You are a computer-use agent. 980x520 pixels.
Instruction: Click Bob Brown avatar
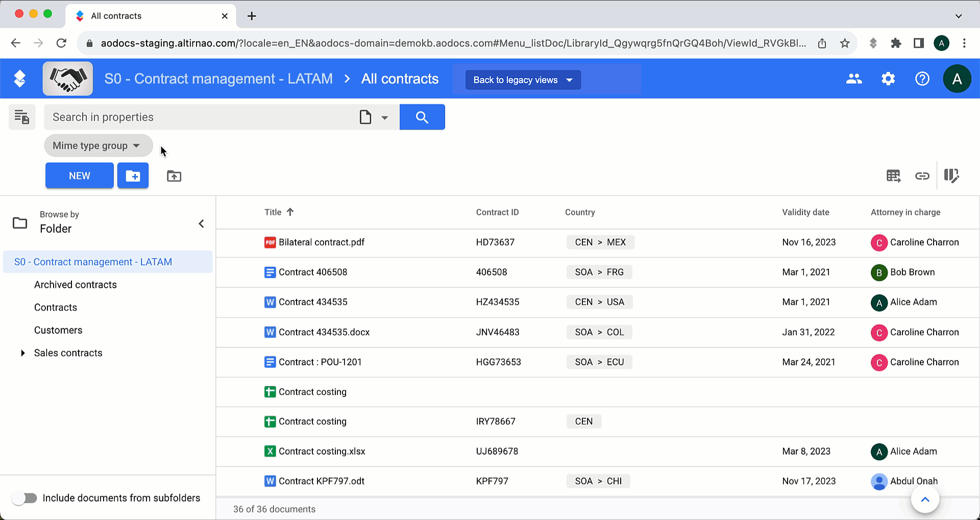tap(879, 273)
